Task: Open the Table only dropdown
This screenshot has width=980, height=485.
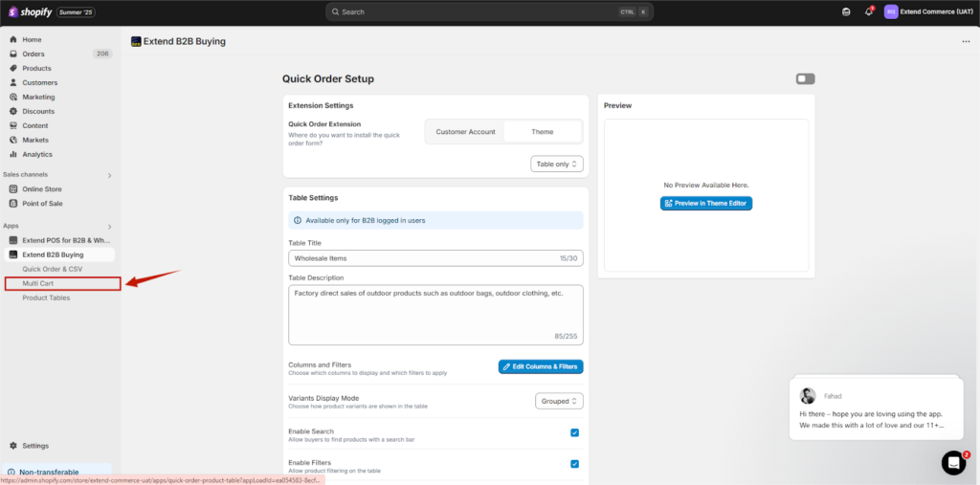Action: point(557,164)
